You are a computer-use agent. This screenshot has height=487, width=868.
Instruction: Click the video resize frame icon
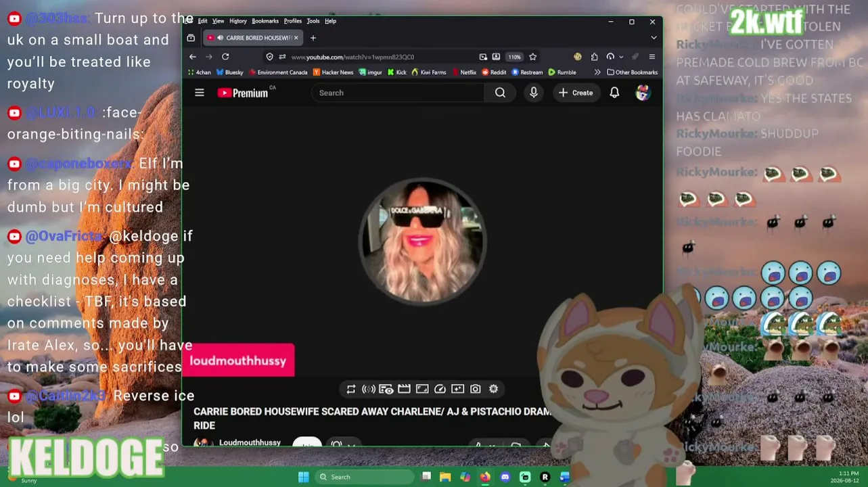422,389
